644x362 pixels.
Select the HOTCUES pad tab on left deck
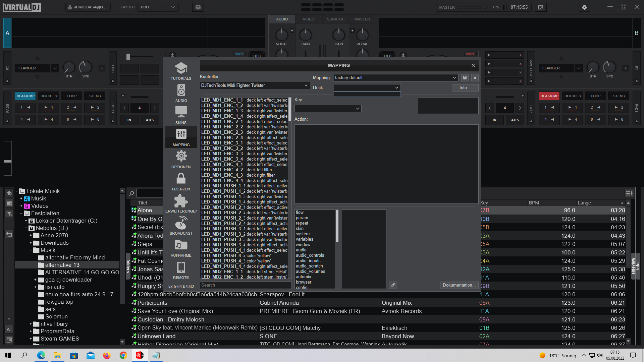tap(49, 96)
